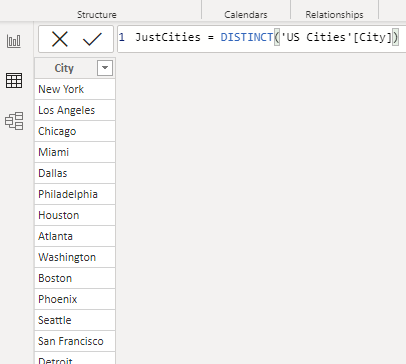This screenshot has height=364, width=406.
Task: Cancel the formula with the X icon
Action: pos(60,39)
